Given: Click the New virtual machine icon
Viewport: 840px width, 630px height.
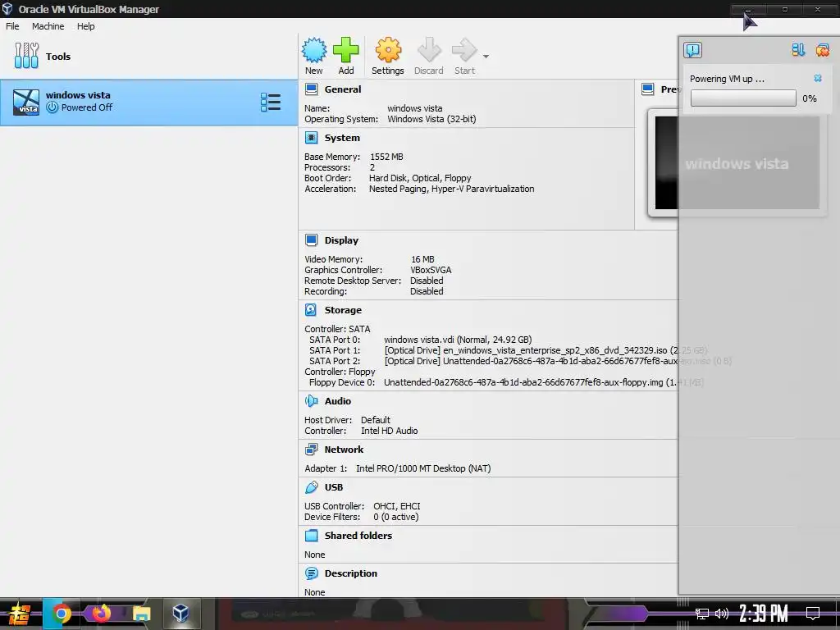Looking at the screenshot, I should (x=314, y=50).
